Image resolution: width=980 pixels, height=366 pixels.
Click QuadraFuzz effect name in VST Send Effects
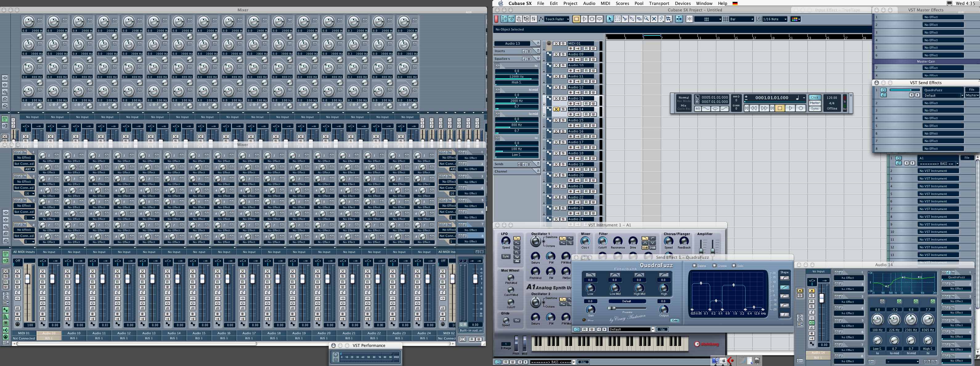tap(943, 90)
